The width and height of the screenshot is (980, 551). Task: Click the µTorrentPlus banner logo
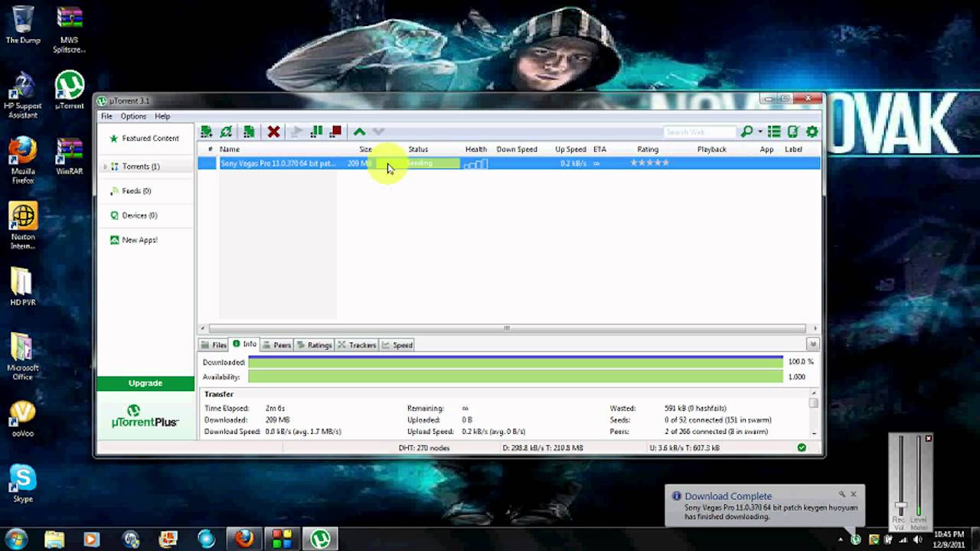click(x=145, y=417)
